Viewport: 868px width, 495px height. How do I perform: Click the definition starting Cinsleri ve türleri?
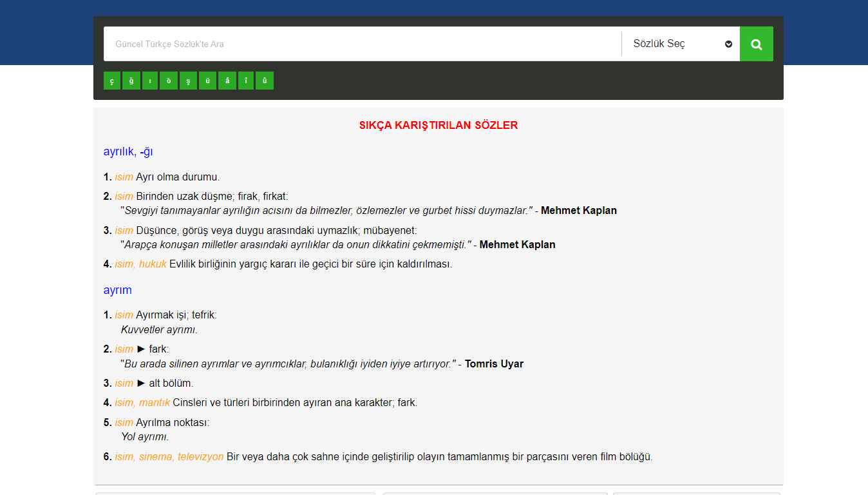click(295, 403)
